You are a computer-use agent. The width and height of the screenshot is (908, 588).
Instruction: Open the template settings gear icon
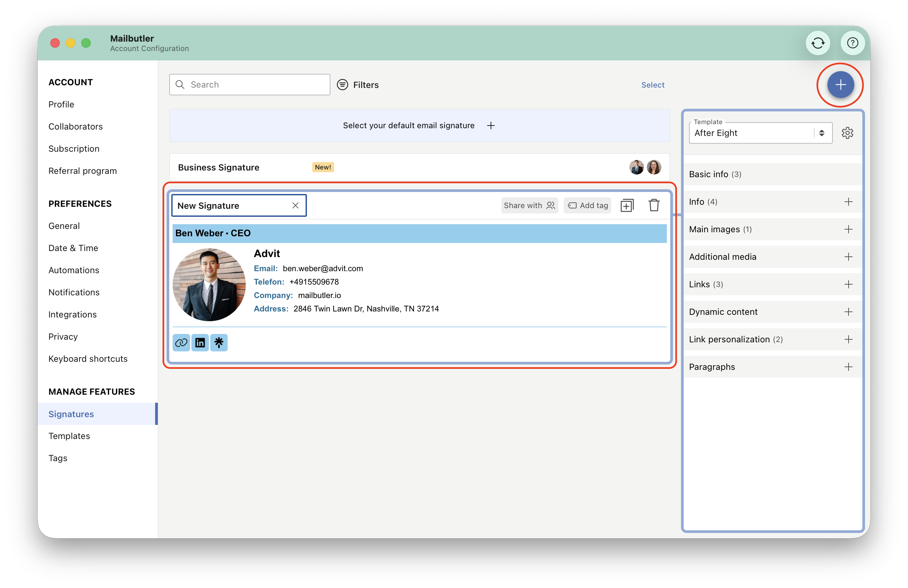[847, 133]
